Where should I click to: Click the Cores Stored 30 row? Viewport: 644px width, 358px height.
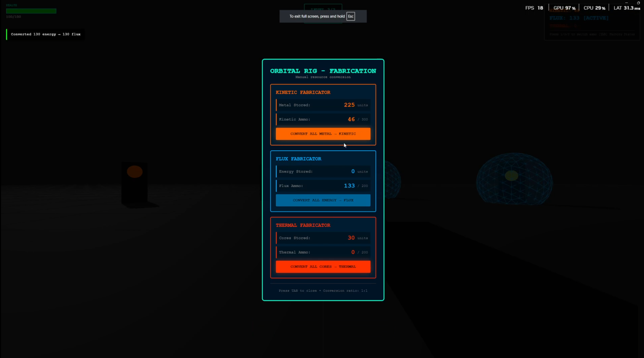tap(323, 238)
